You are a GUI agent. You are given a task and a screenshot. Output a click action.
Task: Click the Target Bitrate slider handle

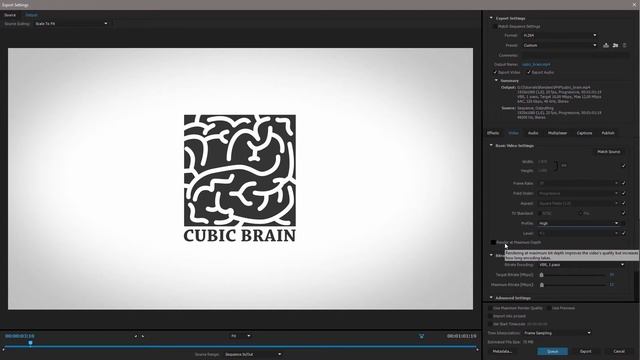542,275
